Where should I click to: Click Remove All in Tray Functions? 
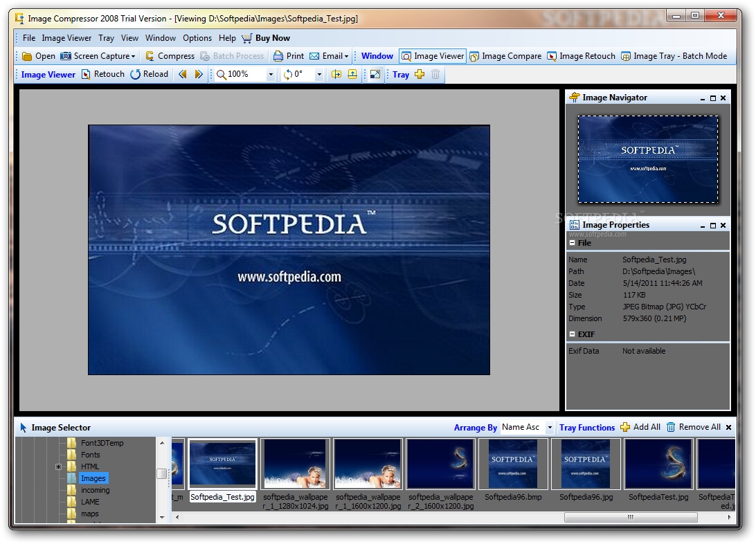coord(694,428)
